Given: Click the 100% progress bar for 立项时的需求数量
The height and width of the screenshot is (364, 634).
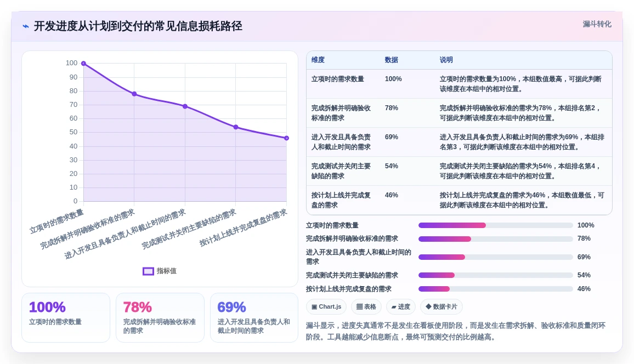Looking at the screenshot, I should pos(495,225).
